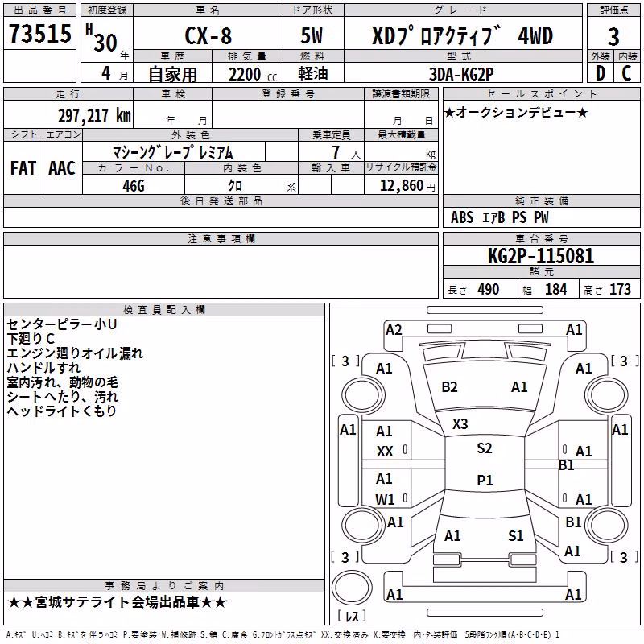Image resolution: width=644 pixels, height=644 pixels.
Task: Click the CX-8 car name
Action: pyautogui.click(x=208, y=35)
